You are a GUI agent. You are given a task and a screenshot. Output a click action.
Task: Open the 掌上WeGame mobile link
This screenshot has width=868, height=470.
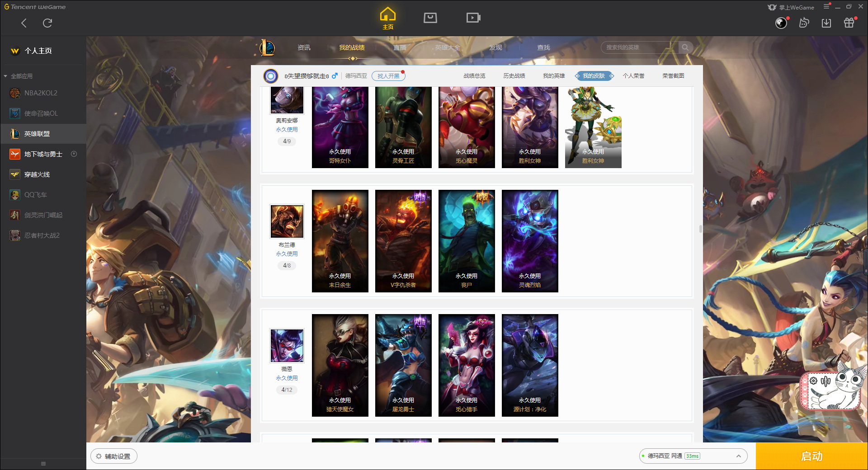click(x=791, y=7)
